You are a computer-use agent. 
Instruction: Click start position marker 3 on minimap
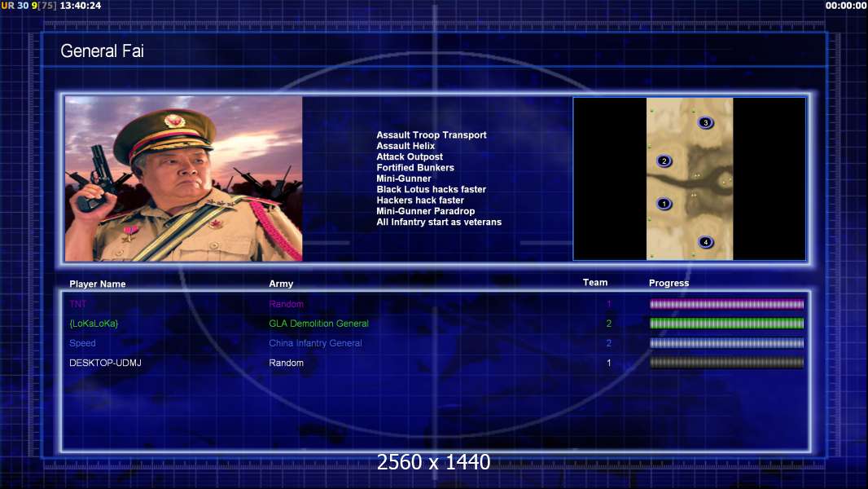(x=704, y=122)
